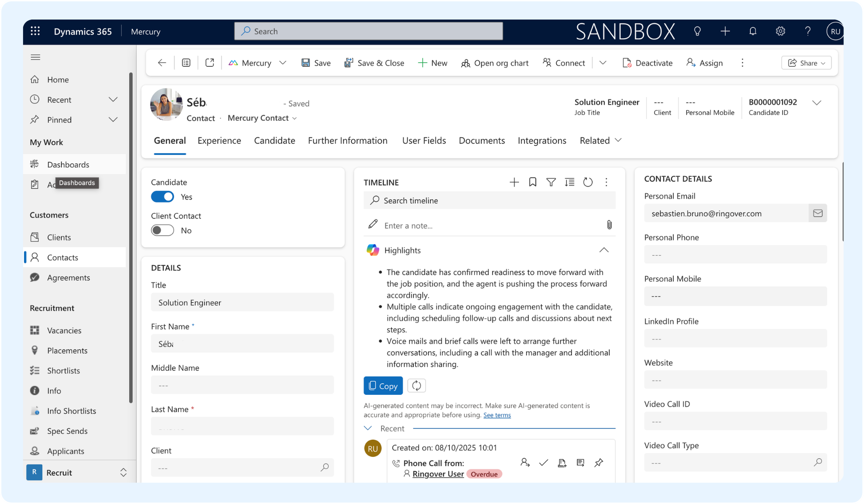Image resolution: width=864 pixels, height=504 pixels.
Task: Switch to the Documents tab
Action: 482,141
